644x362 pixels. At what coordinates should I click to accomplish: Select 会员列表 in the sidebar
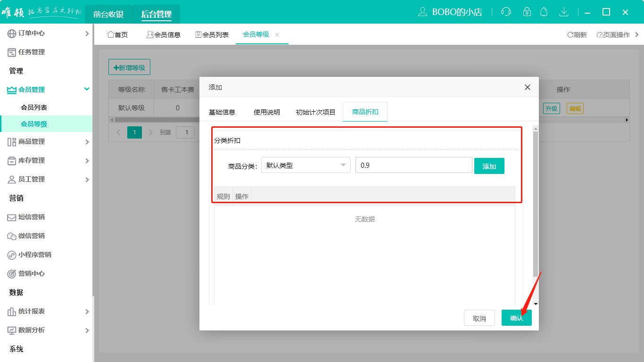pos(34,107)
